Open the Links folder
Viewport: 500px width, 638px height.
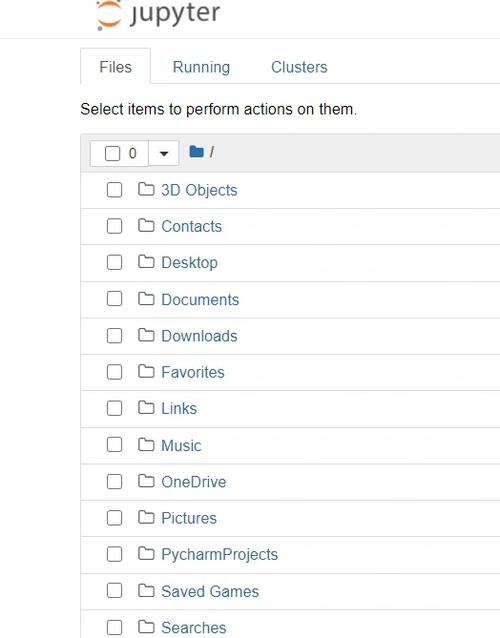tap(179, 409)
